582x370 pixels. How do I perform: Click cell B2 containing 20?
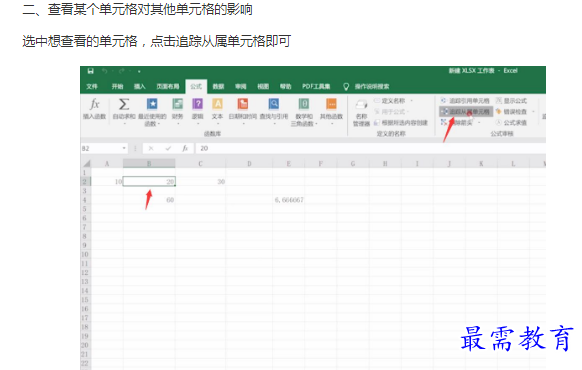(149, 182)
